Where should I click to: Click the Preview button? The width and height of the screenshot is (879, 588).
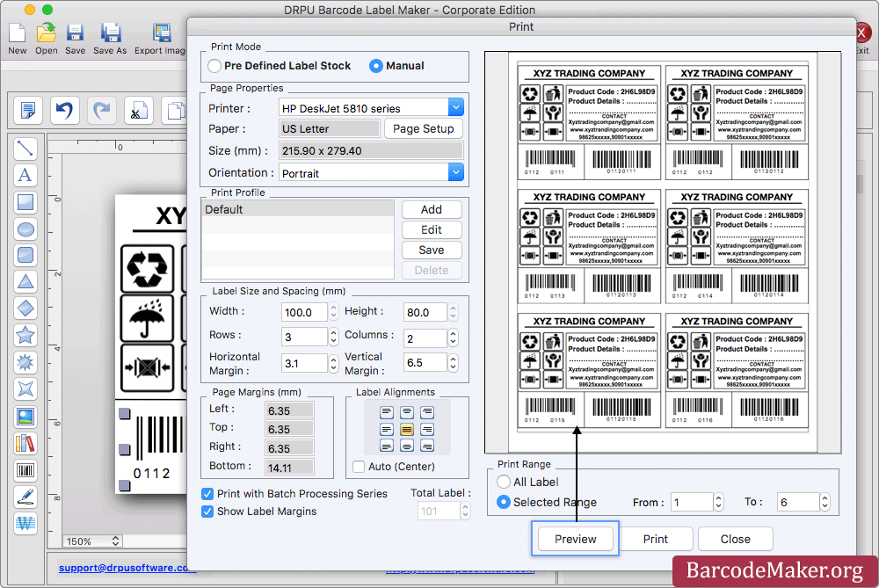575,539
